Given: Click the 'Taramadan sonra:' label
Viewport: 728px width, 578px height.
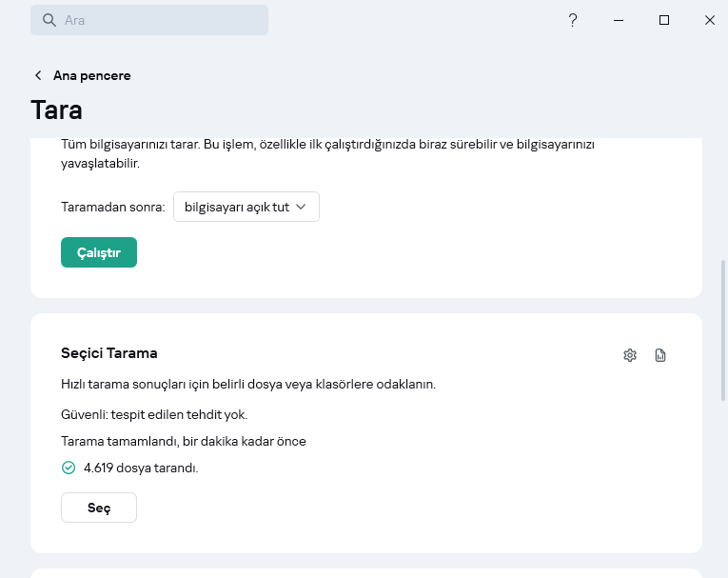Looking at the screenshot, I should tap(113, 207).
